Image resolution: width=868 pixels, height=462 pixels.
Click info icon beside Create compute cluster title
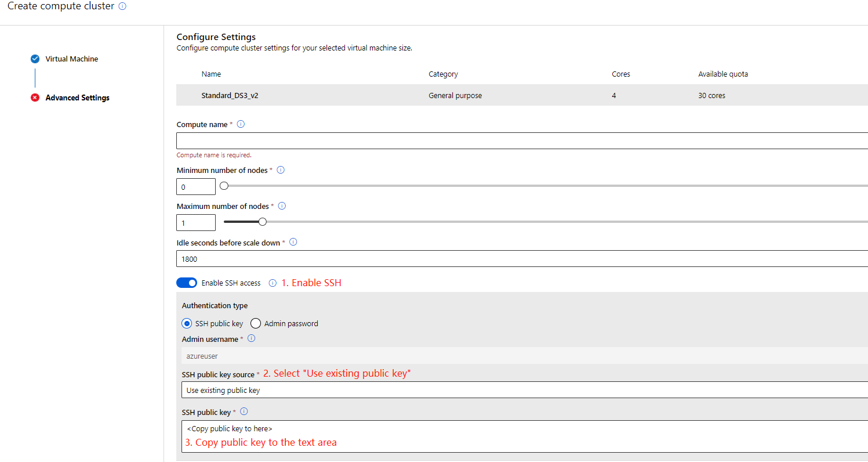(x=122, y=6)
